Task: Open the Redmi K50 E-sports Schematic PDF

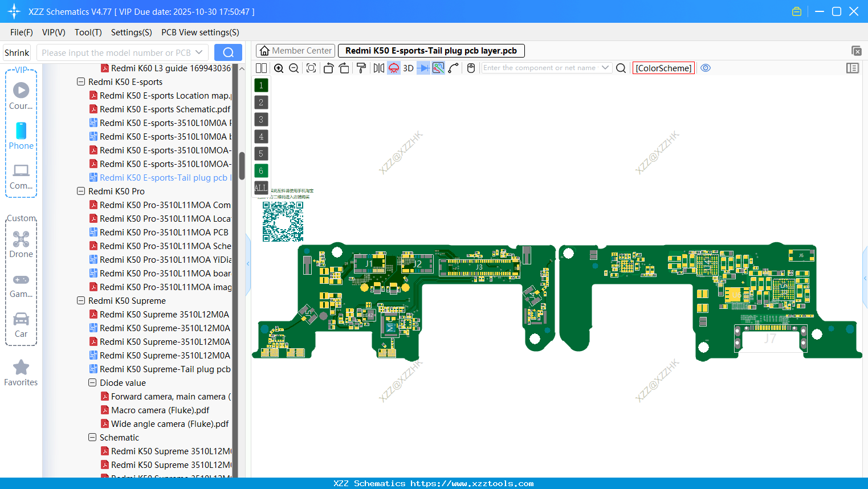Action: (x=164, y=109)
